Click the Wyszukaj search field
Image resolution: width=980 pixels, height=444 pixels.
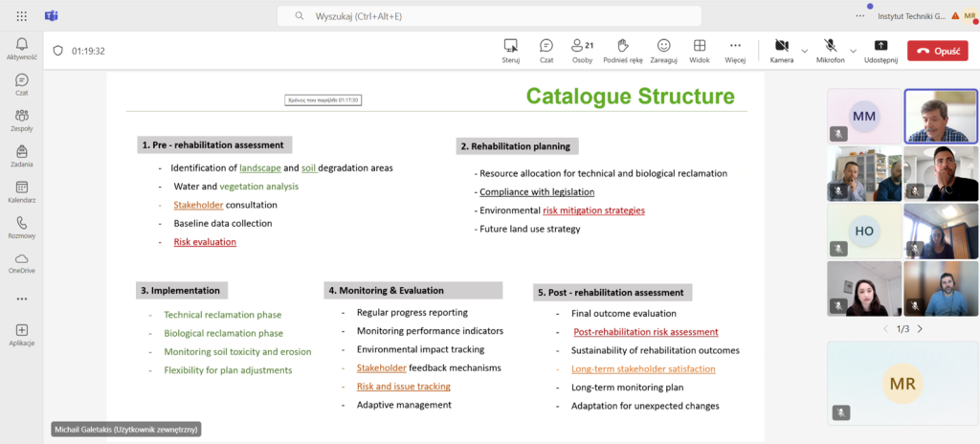489,16
